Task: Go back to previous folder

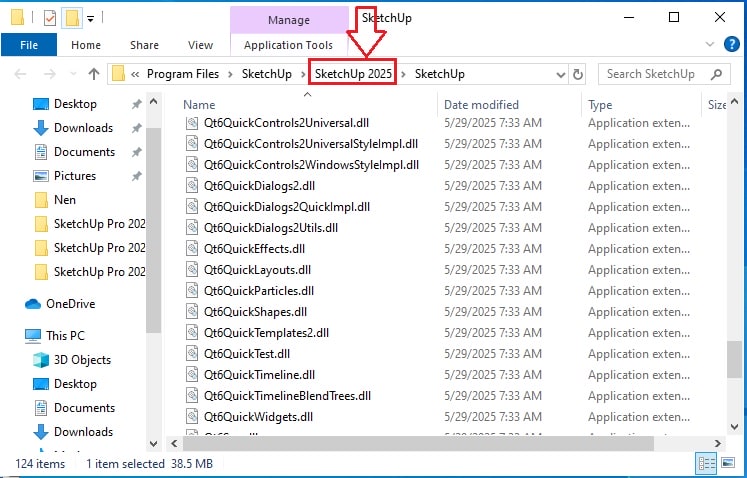Action: pos(20,74)
